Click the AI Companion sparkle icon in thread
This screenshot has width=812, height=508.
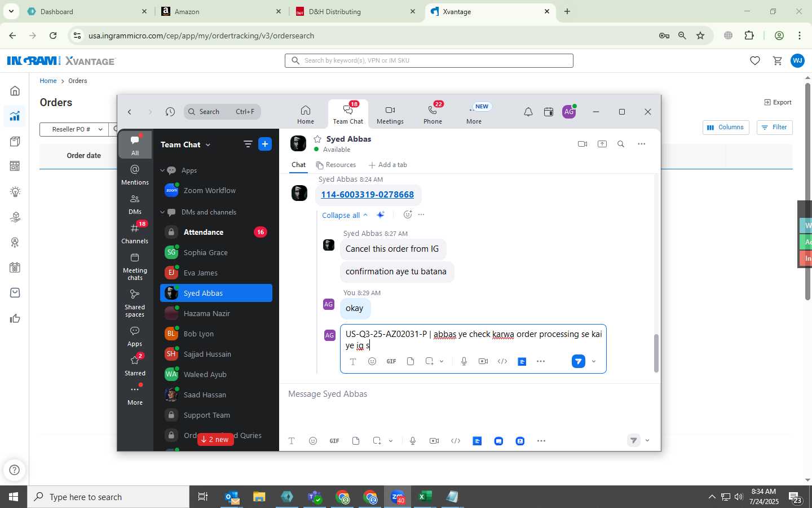(x=381, y=214)
